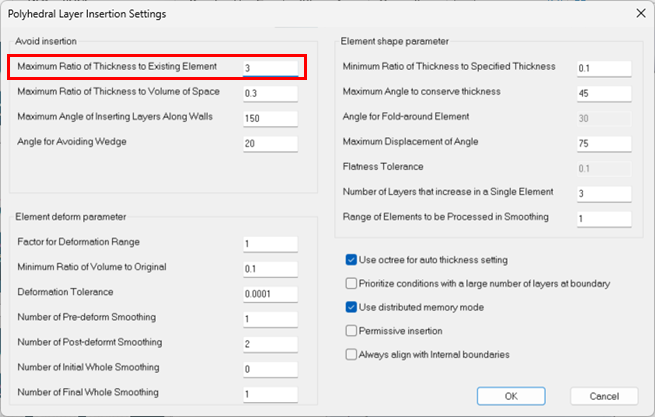Edit Maximum Angle to conserve thickness value

coord(604,93)
